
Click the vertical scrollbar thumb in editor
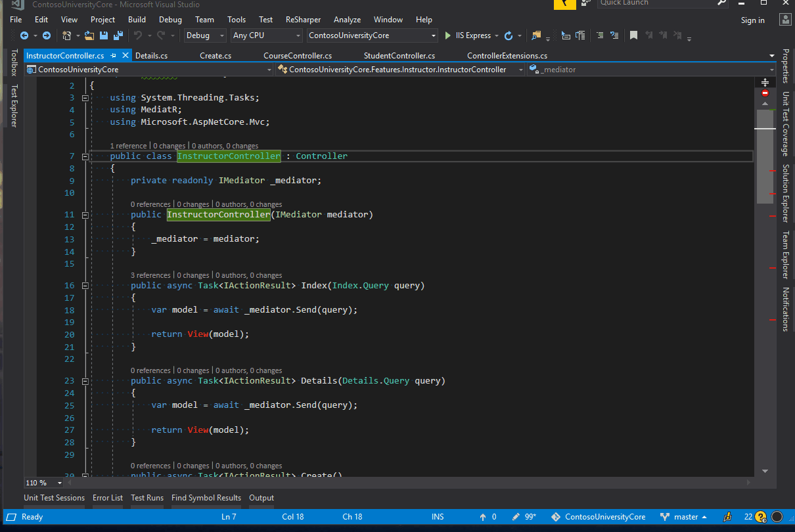[x=765, y=156]
